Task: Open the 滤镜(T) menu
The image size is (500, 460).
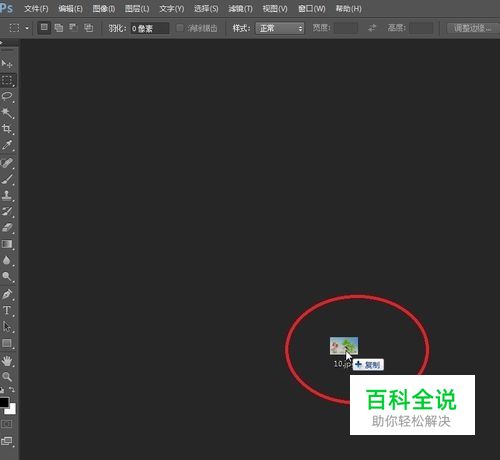Action: pyautogui.click(x=240, y=9)
